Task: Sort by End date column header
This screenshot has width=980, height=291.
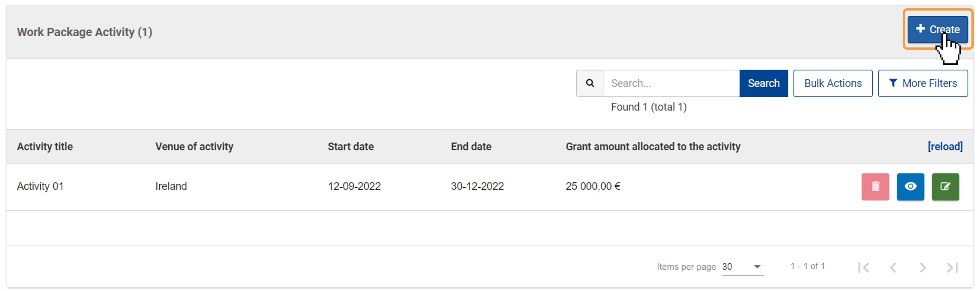Action: (x=471, y=147)
